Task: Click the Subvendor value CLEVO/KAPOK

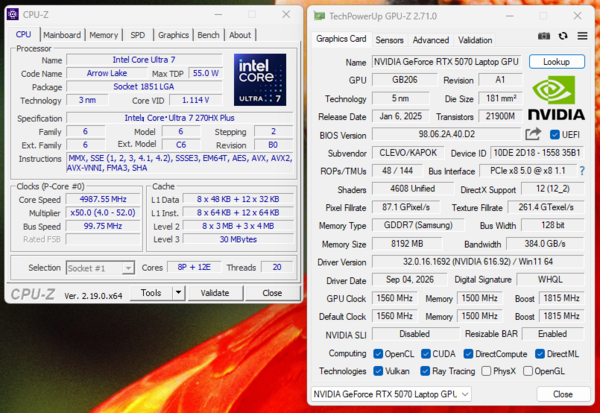Action: pos(408,153)
